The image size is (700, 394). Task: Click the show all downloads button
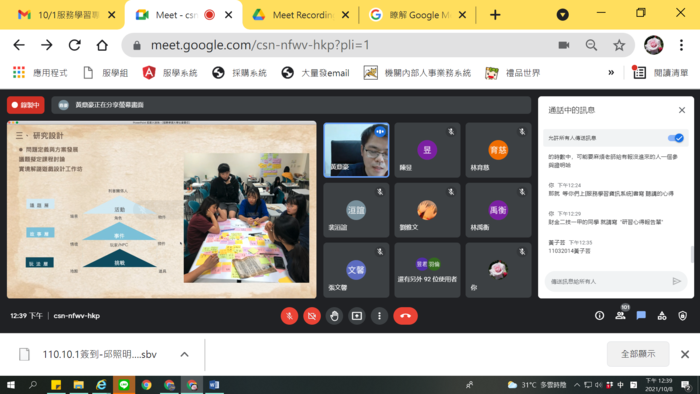coord(638,354)
